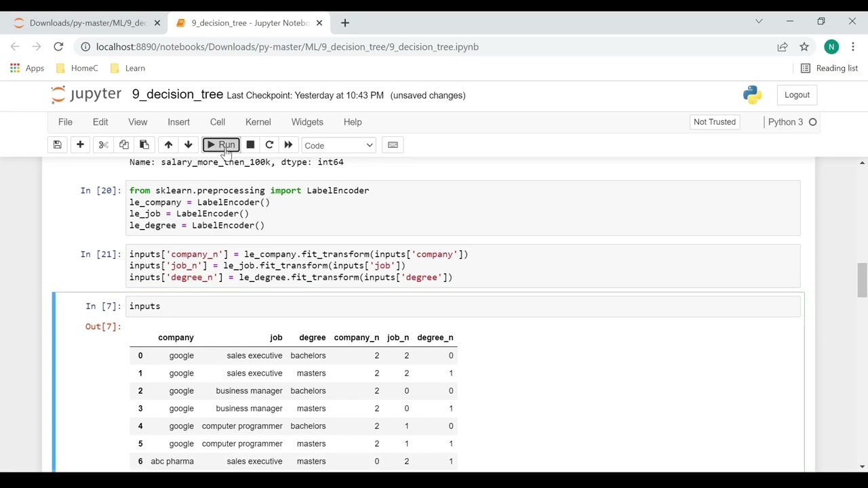Open a new browser tab
The height and width of the screenshot is (488, 868).
click(345, 23)
